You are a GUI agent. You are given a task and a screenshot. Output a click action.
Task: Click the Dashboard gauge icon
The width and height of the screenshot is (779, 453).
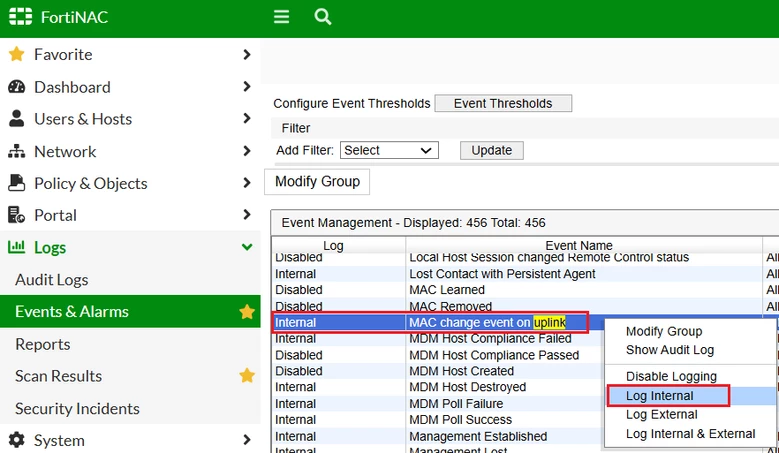click(x=16, y=86)
